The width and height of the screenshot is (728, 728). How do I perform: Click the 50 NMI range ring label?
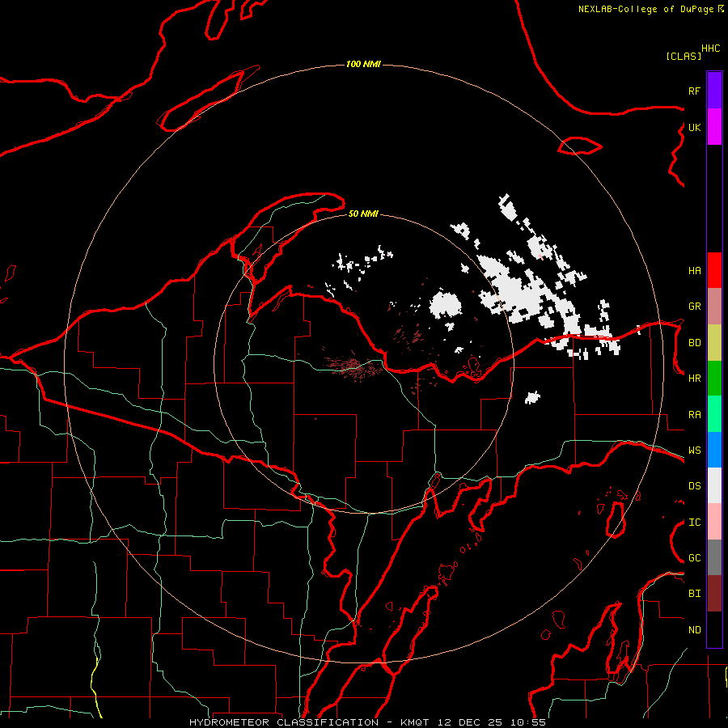363,214
